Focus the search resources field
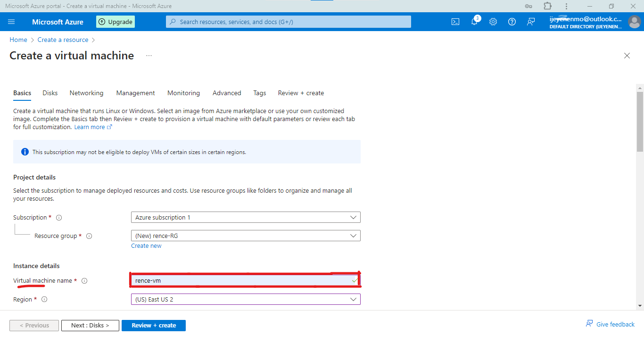 [x=289, y=22]
